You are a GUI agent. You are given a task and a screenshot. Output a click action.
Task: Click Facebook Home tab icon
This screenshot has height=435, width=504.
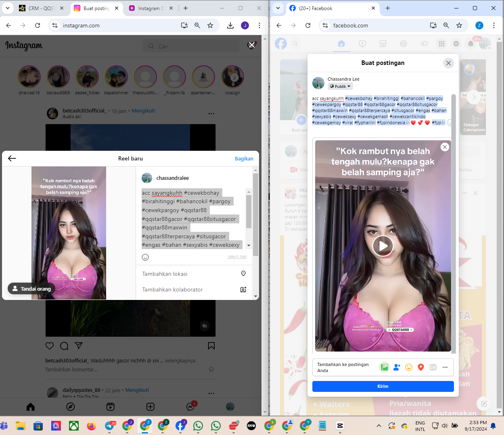(341, 44)
